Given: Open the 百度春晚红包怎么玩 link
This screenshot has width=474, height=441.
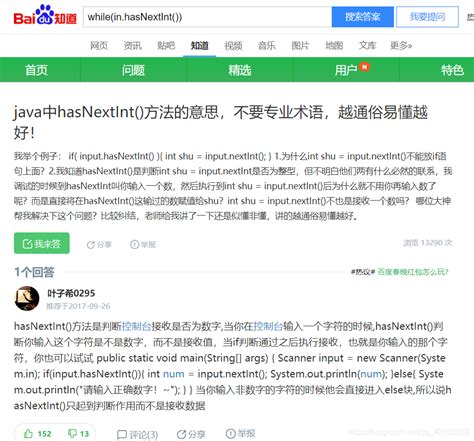Looking at the screenshot, I should click(x=413, y=272).
